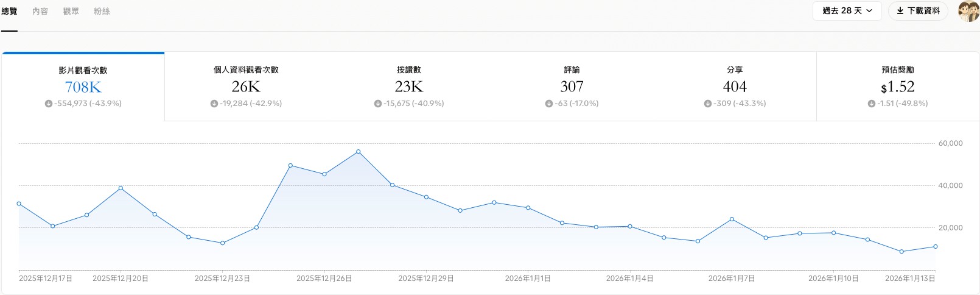Click decrease arrow icon under 評論
This screenshot has height=295, width=980.
pyautogui.click(x=549, y=104)
